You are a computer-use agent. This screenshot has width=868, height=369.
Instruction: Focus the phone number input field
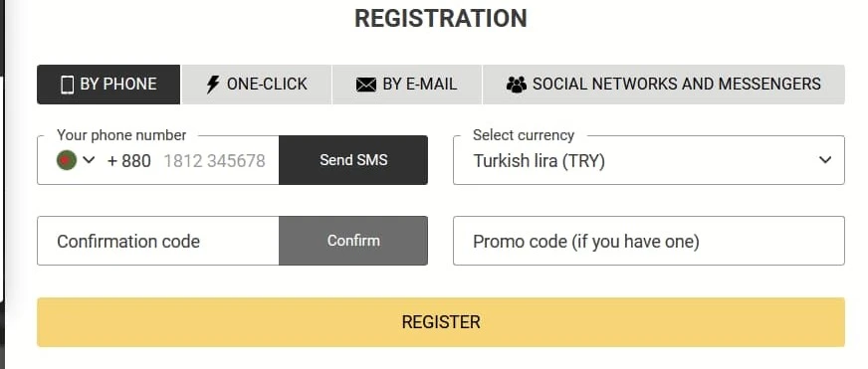pos(215,161)
